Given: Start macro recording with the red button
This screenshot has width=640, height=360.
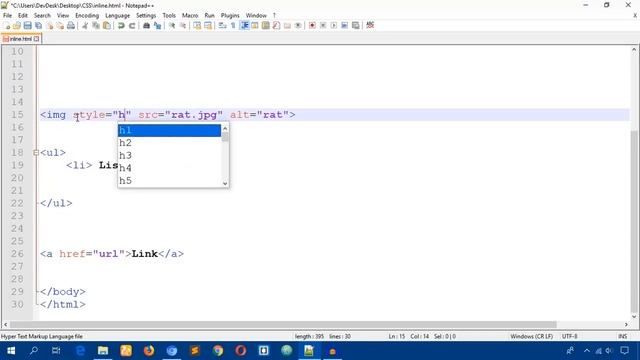Looking at the screenshot, I should tap(312, 26).
